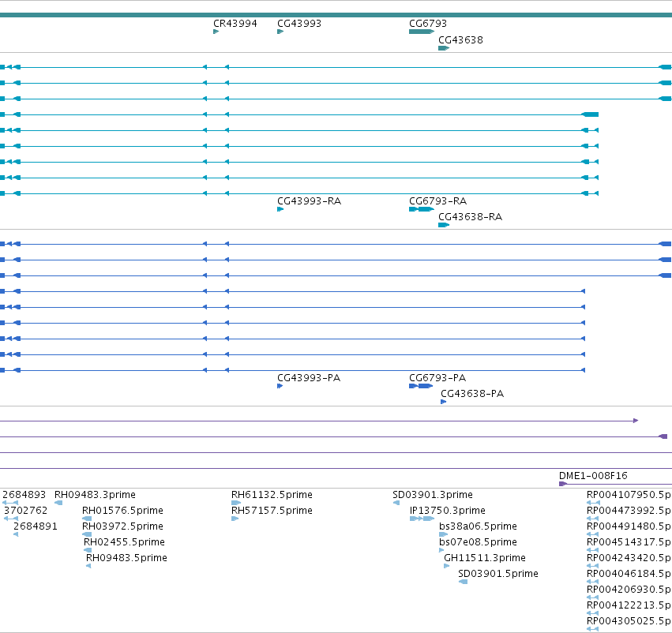Click RP004122213.5p read label
This screenshot has height=633, width=672.
click(x=629, y=606)
